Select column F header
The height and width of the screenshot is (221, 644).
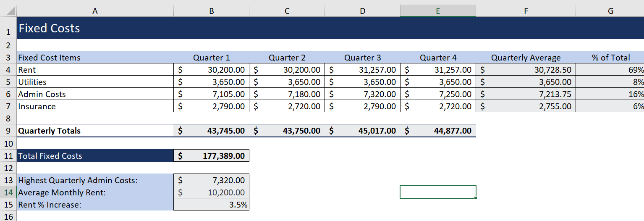526,12
